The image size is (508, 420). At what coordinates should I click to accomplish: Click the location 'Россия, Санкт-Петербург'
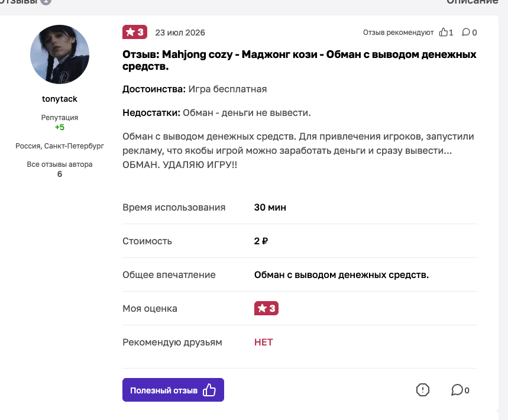[x=60, y=146]
